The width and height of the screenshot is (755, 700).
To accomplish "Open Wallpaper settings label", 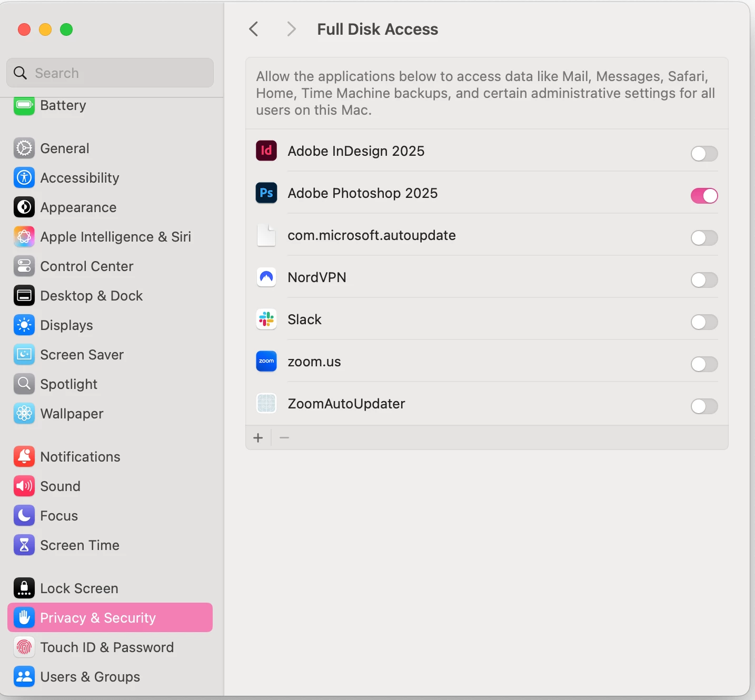I will click(x=72, y=414).
